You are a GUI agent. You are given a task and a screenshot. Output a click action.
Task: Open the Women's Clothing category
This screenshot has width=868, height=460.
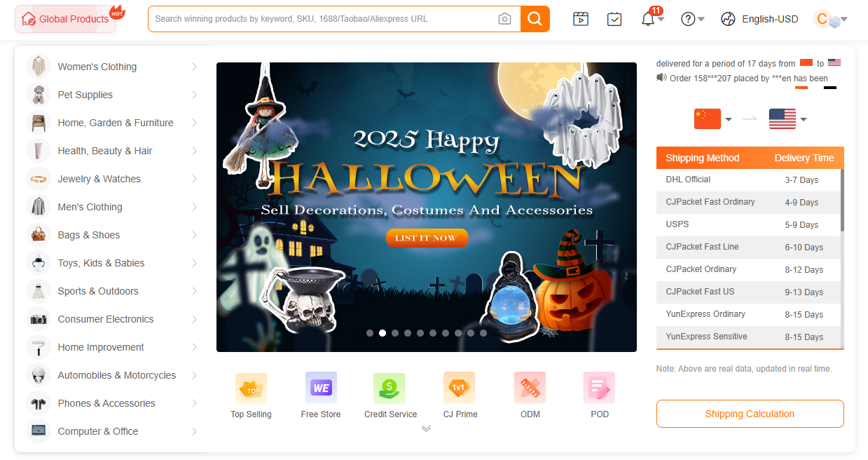pyautogui.click(x=97, y=67)
